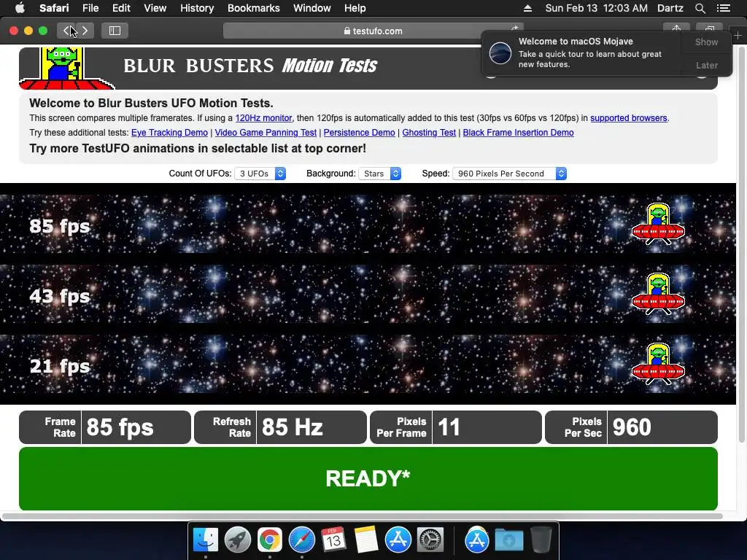Click the 43 fps lane label
Screen dimensions: 747x560
[x=60, y=296]
